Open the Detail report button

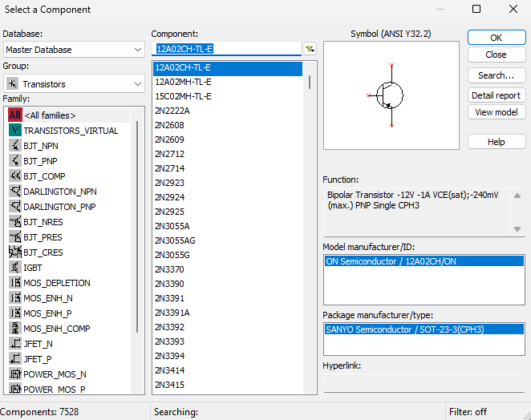(x=496, y=95)
